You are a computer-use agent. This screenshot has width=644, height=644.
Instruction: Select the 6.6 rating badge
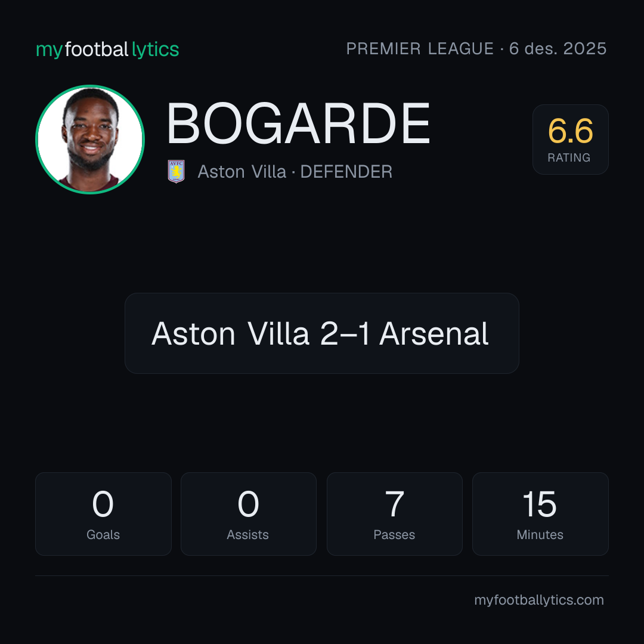click(x=571, y=140)
